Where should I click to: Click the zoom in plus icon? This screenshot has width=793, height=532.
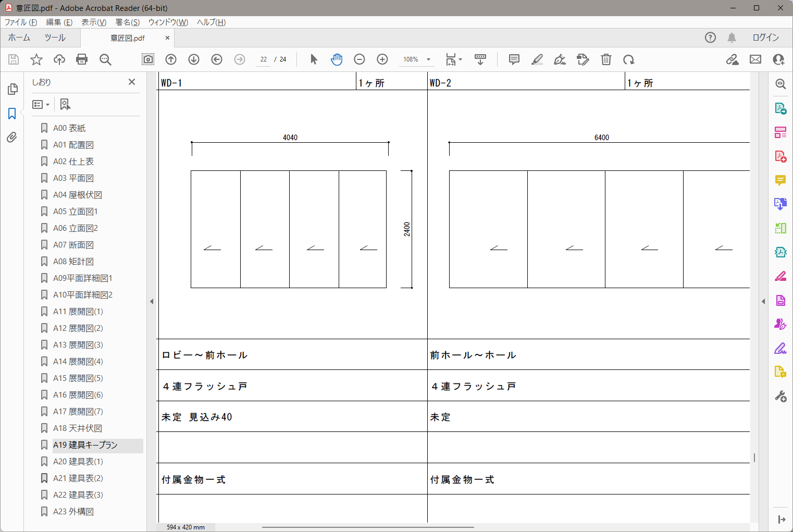click(382, 59)
